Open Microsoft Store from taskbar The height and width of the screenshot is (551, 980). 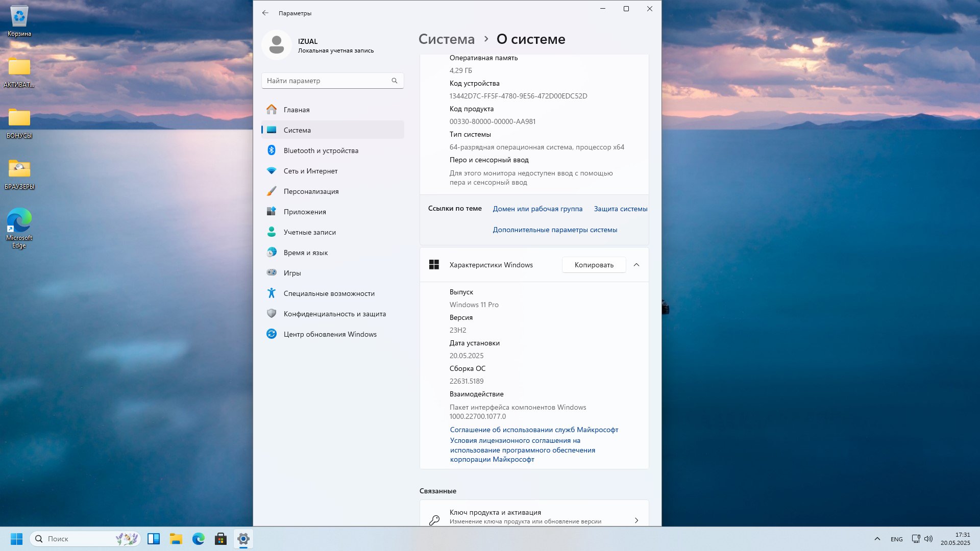pos(220,539)
